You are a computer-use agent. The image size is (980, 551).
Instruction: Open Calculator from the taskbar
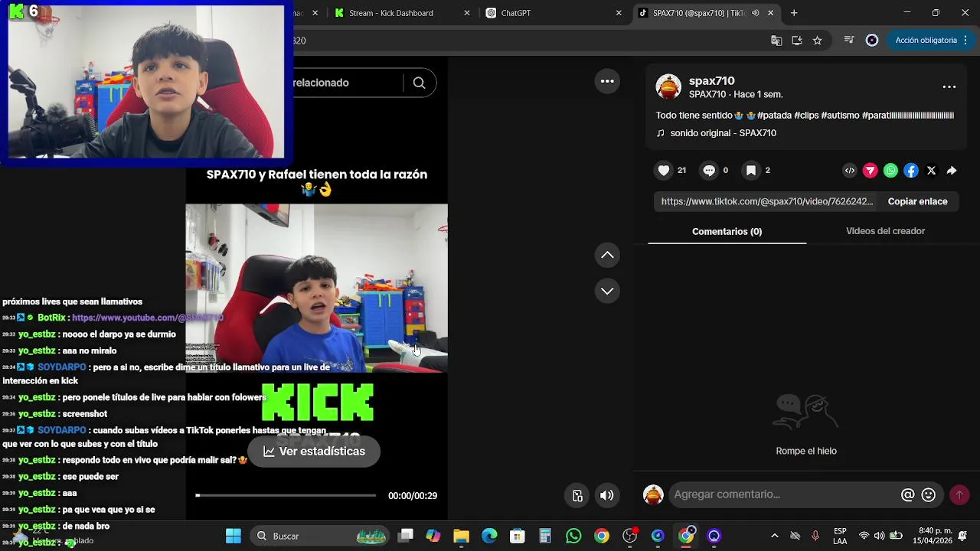tap(545, 536)
